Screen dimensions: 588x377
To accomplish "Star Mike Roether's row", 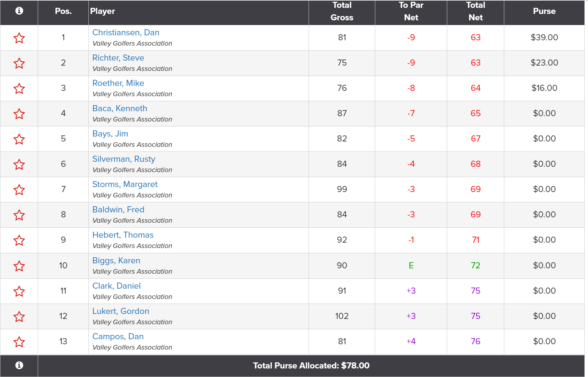I will (19, 88).
